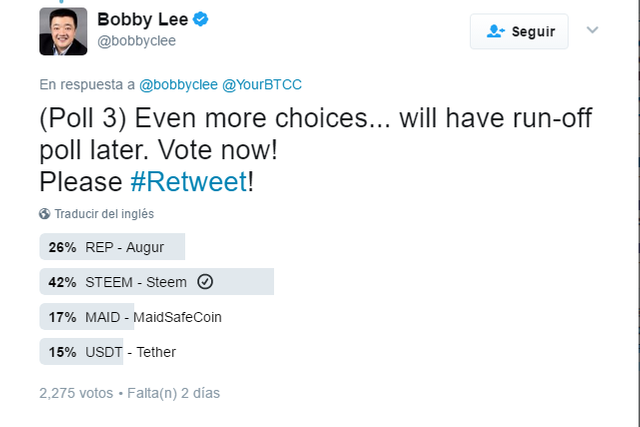
Task: Click the Falta(n) 2 días remaining text
Action: coord(173,393)
